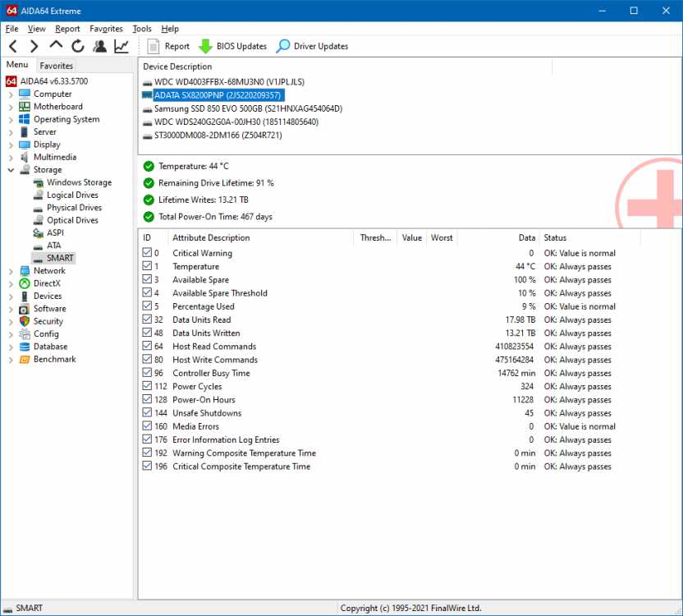Viewport: 683px width, 616px height.
Task: Select the Security shield icon
Action: (25, 321)
